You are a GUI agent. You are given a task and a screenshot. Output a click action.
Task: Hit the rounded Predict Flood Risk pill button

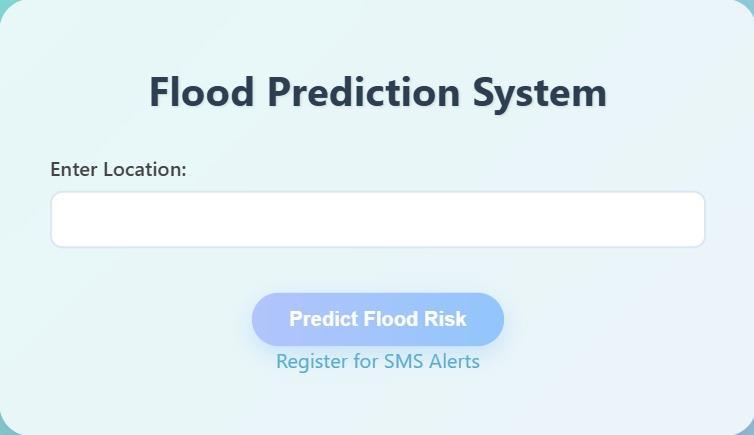tap(377, 319)
